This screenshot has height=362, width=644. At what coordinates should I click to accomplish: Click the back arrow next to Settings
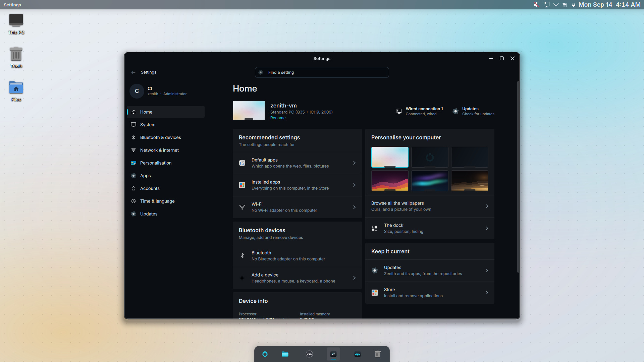(x=133, y=72)
